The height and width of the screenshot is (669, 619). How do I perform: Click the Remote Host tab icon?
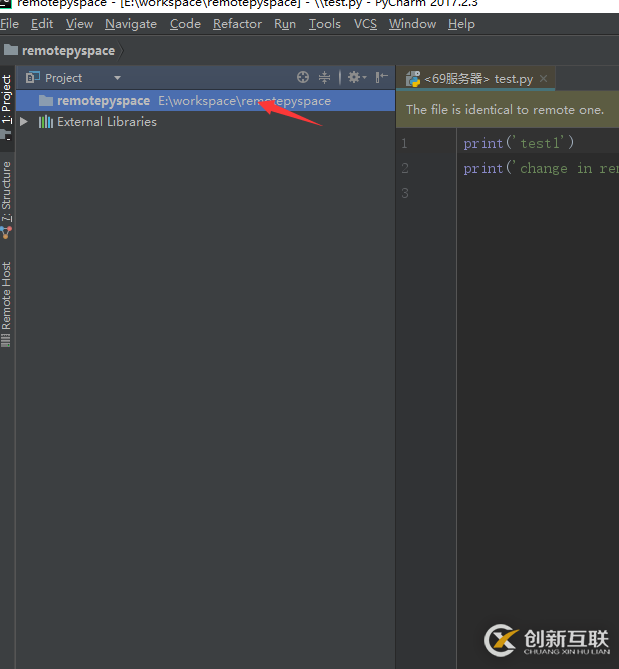6,340
